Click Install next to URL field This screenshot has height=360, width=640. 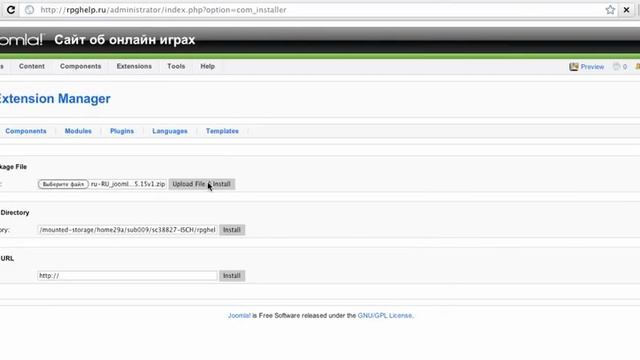(x=232, y=276)
